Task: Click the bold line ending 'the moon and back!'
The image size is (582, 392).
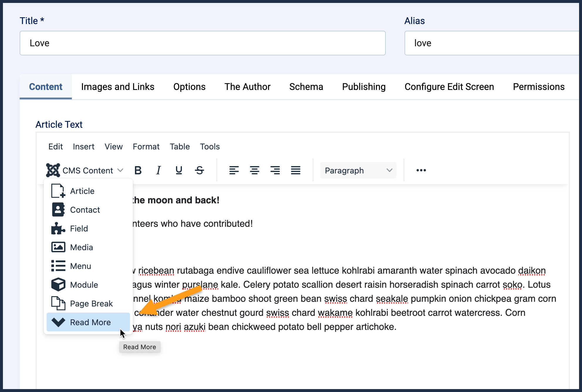Action: pos(176,200)
